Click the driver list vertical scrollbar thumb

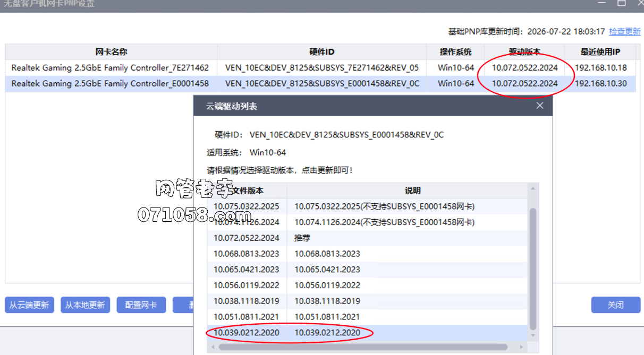point(533,269)
